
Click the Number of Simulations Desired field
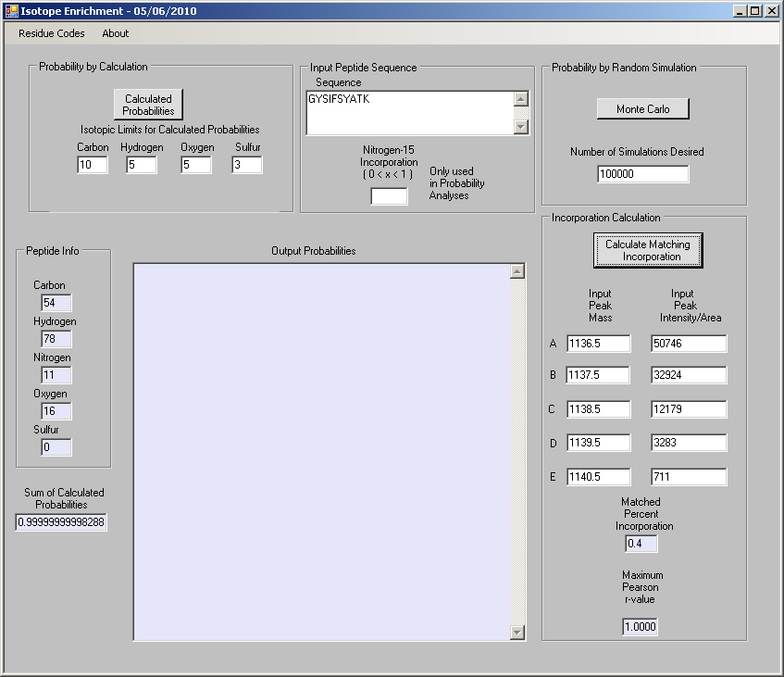pos(643,174)
